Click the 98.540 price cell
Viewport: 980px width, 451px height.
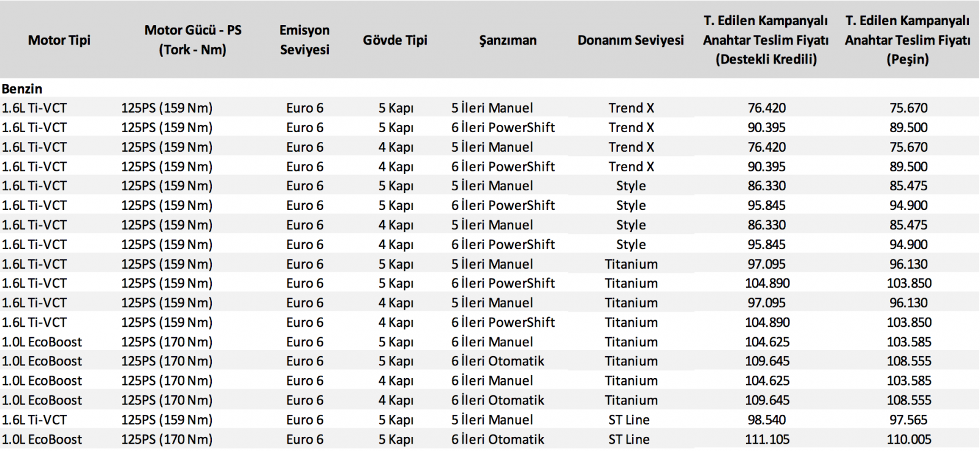(x=767, y=420)
